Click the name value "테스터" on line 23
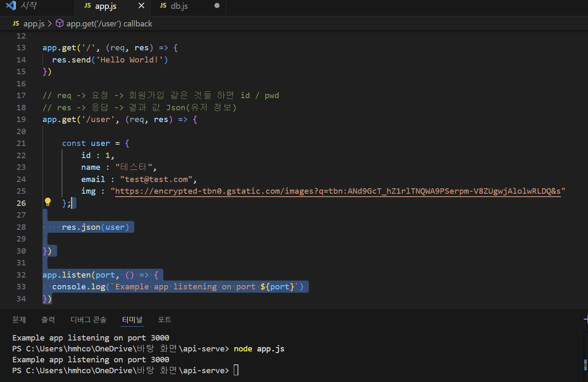Image resolution: width=588 pixels, height=382 pixels. click(x=134, y=167)
